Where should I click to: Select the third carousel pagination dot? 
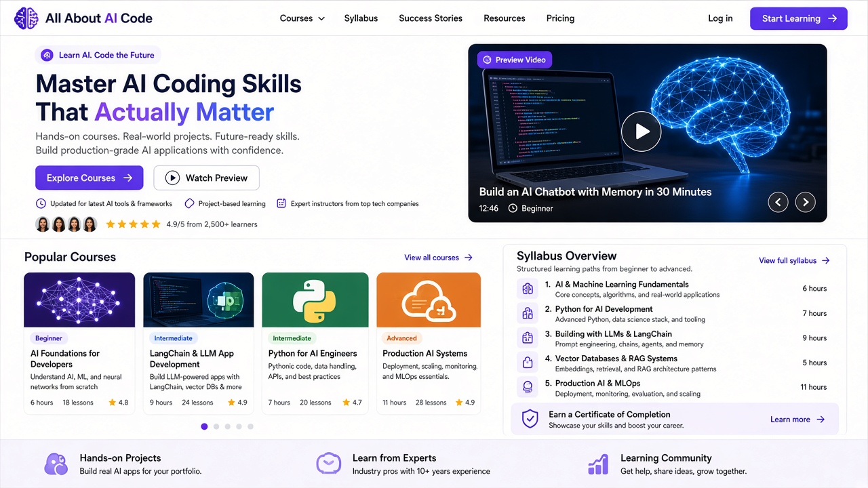click(x=228, y=426)
